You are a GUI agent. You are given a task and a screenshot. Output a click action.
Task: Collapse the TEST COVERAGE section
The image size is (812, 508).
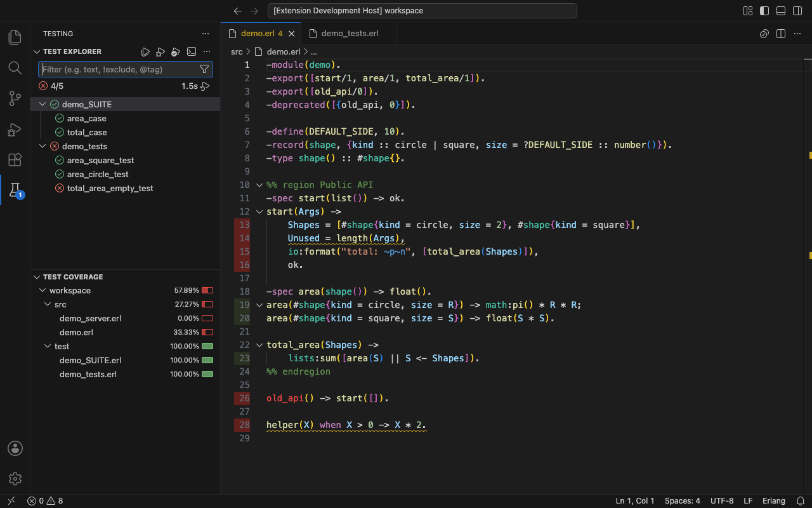click(37, 277)
